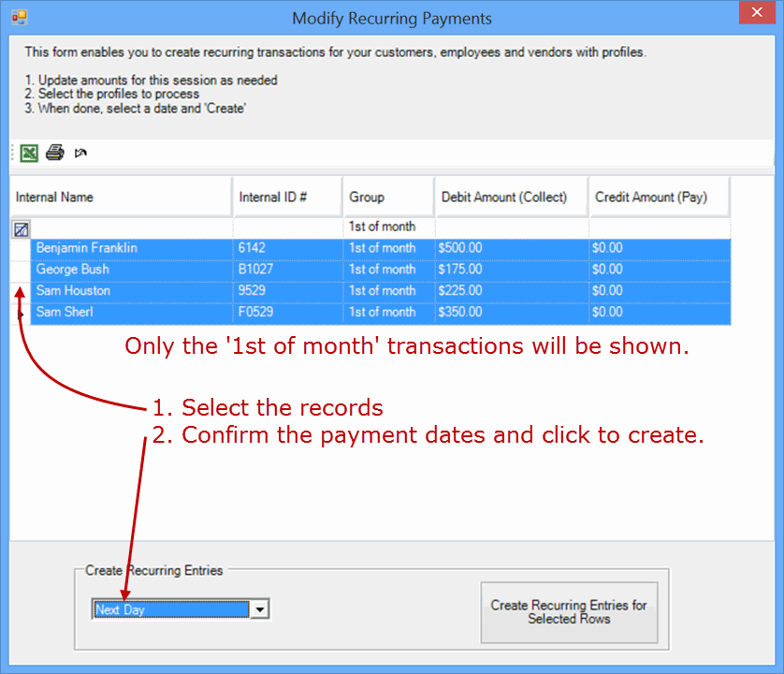Screen dimensions: 784x674
Task: Open the Next Day dropdown arrow
Action: [x=260, y=609]
